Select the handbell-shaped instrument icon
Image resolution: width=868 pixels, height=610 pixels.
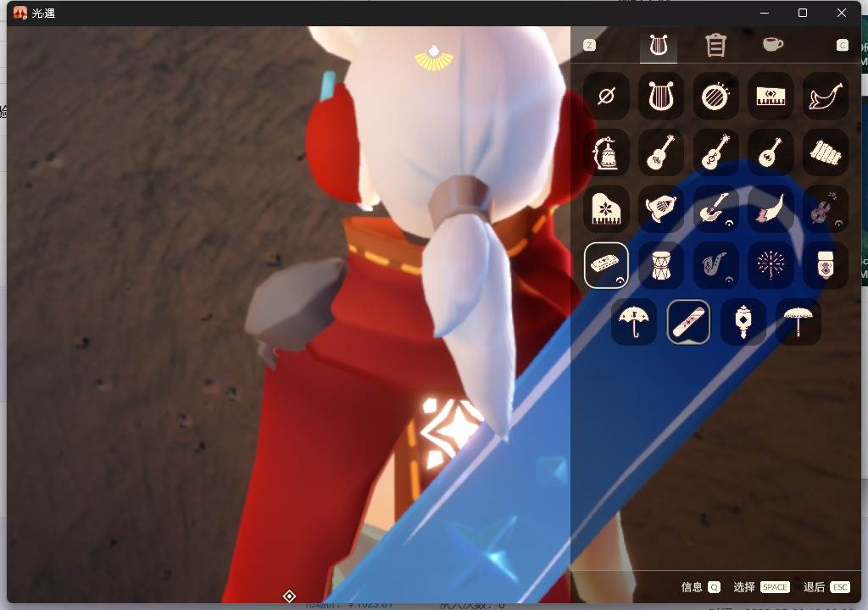[661, 209]
